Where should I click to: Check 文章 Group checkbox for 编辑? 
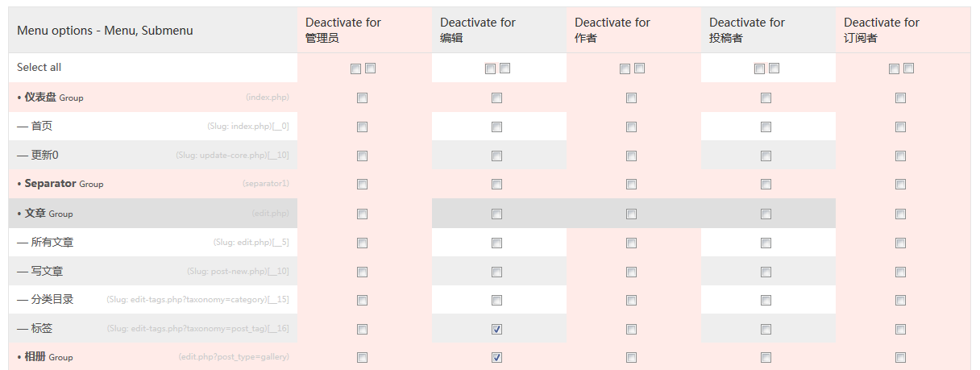(496, 214)
